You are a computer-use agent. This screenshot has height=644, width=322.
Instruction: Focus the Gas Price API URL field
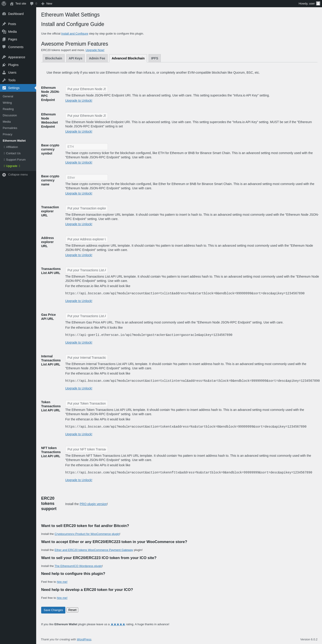tap(87, 316)
